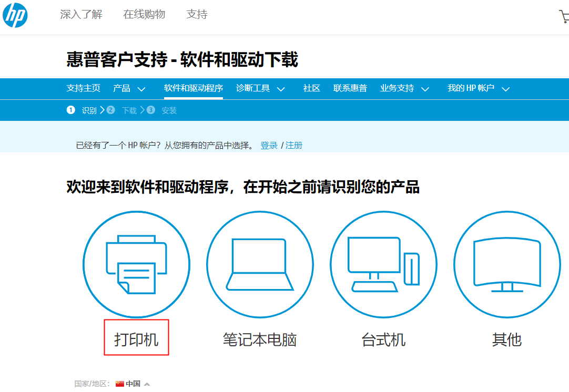Image resolution: width=569 pixels, height=392 pixels.
Task: Open the 社区 menu item
Action: point(311,88)
